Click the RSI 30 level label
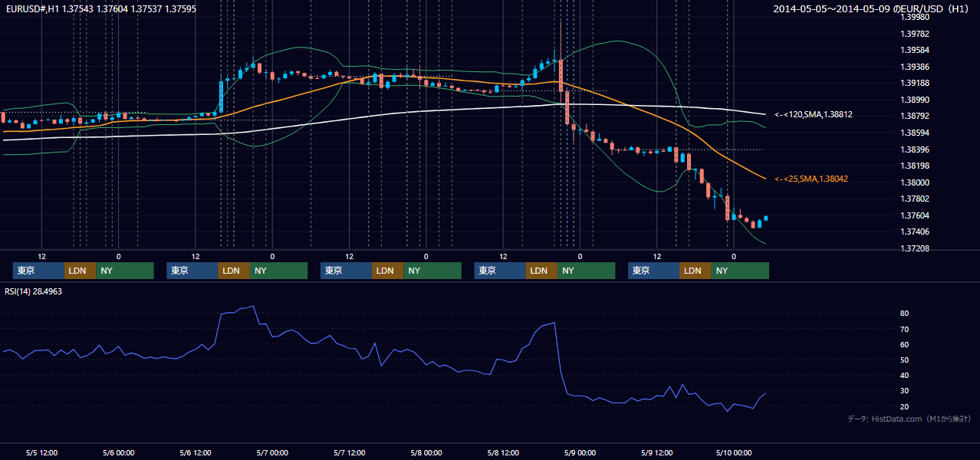980x460 pixels. pos(905,390)
